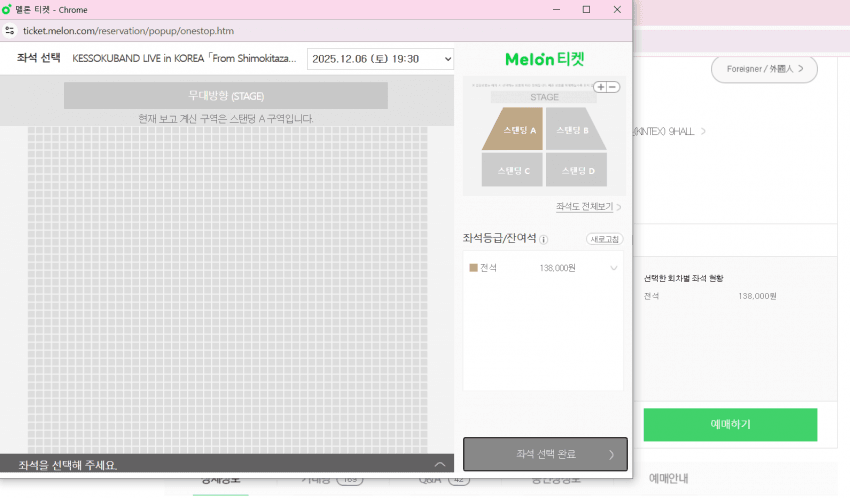Open 좌석도 전체보기 full seat map link
The image size is (850, 498).
click(588, 206)
